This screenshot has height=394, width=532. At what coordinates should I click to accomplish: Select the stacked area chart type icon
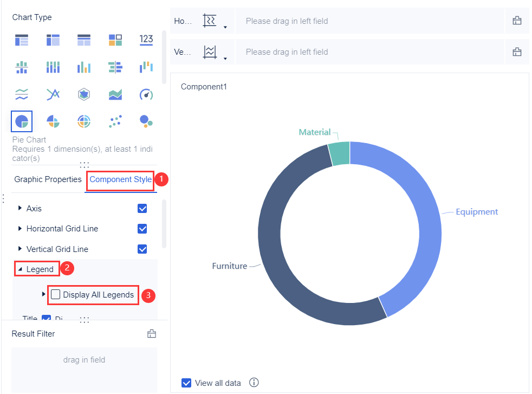tap(115, 94)
